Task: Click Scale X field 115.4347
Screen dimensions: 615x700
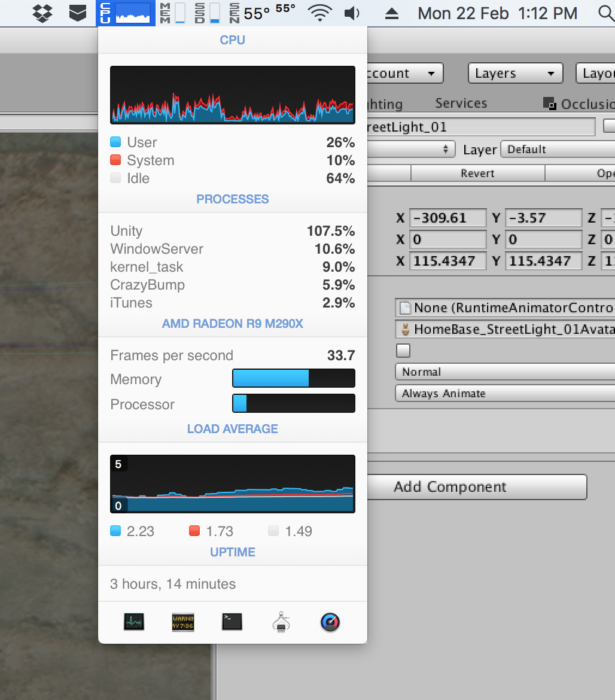Action: tap(447, 261)
